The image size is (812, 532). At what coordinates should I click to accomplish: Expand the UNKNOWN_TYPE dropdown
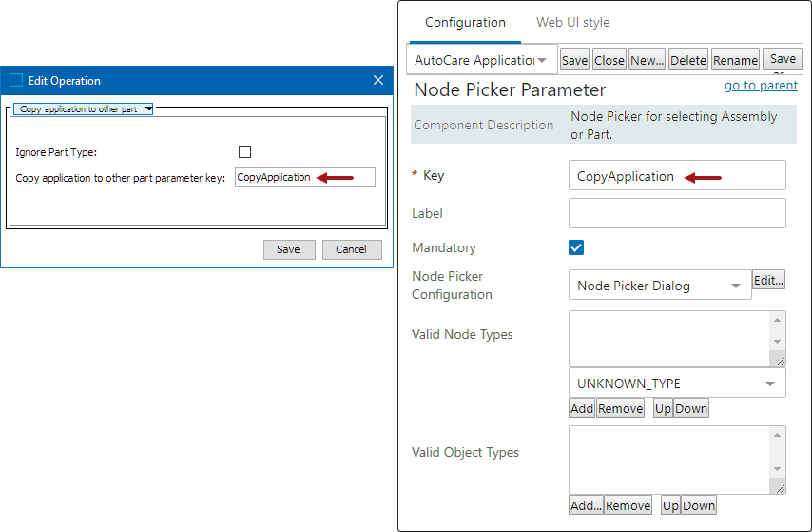pyautogui.click(x=677, y=384)
